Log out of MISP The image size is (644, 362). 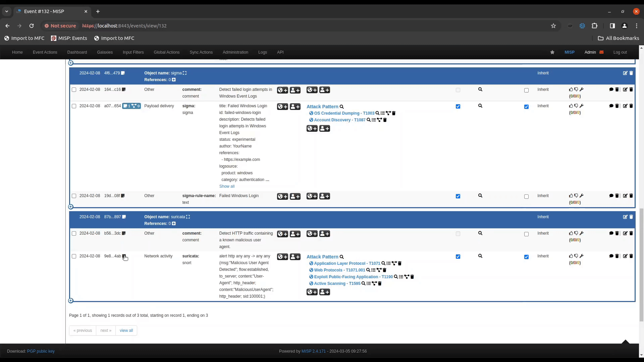(x=620, y=52)
